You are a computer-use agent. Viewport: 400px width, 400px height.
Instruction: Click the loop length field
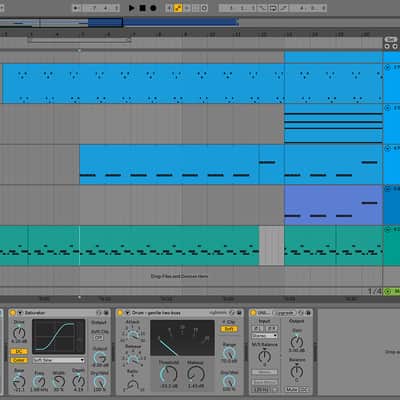308,8
